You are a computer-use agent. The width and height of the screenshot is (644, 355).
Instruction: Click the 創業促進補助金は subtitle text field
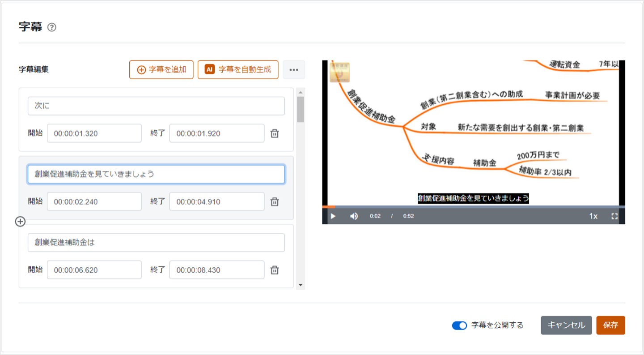pos(156,243)
